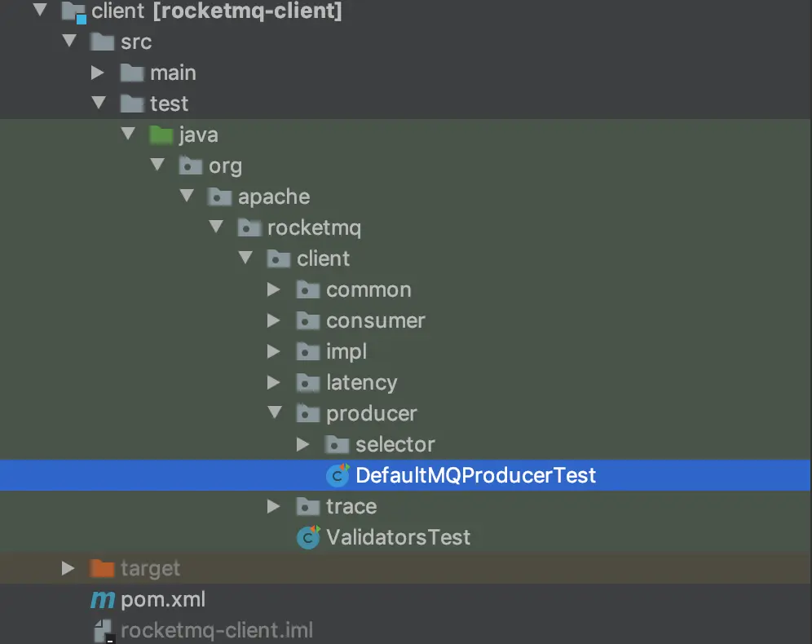Expand the target folder arrow
The width and height of the screenshot is (812, 644).
pyautogui.click(x=68, y=568)
